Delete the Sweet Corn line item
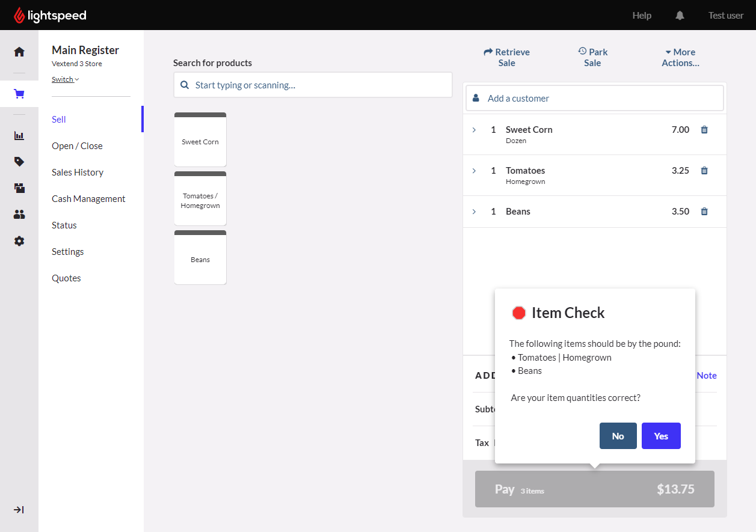This screenshot has width=756, height=532. pyautogui.click(x=704, y=130)
